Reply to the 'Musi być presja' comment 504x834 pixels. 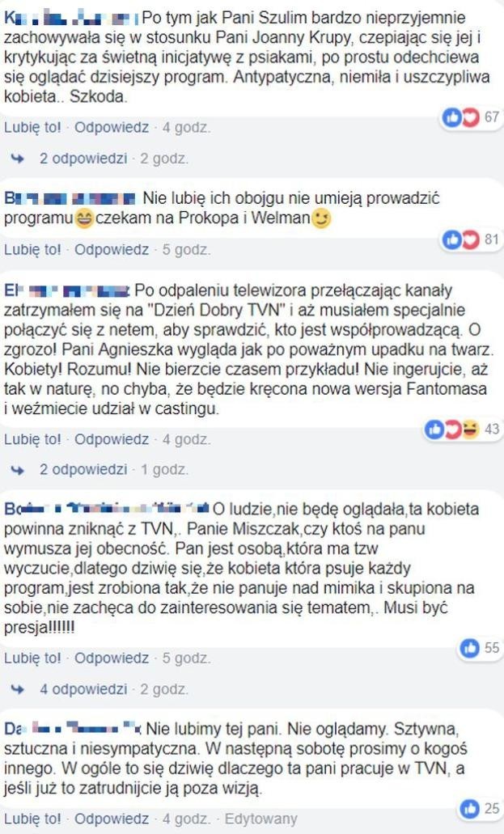pos(112,658)
